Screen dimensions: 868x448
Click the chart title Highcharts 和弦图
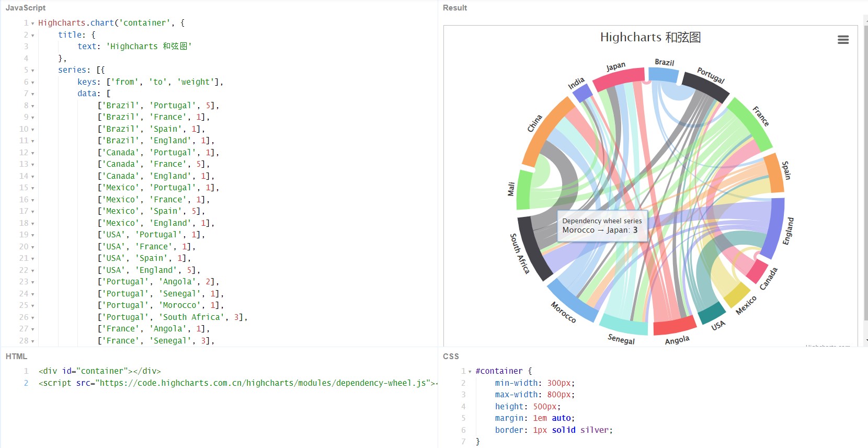click(x=650, y=38)
